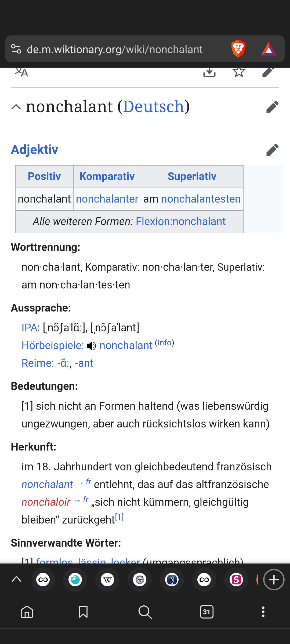This screenshot has width=290, height=644.
Task: Tap the Brave Shields lion icon
Action: [x=238, y=49]
